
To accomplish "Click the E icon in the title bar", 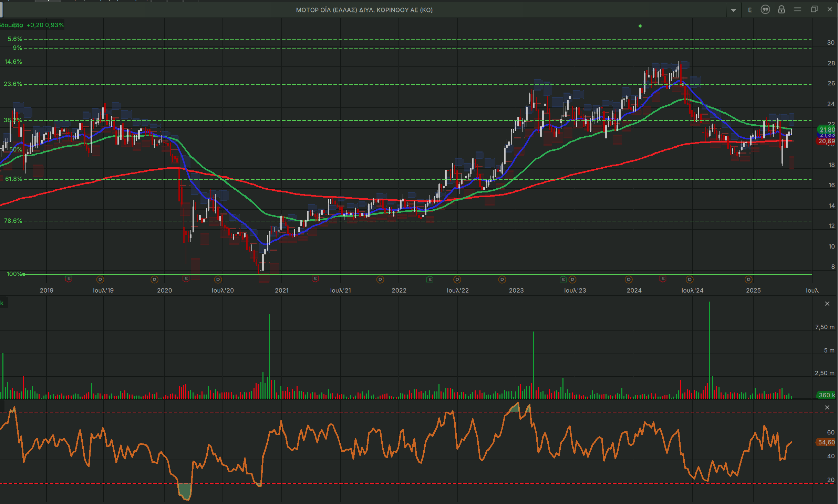I will pyautogui.click(x=750, y=10).
